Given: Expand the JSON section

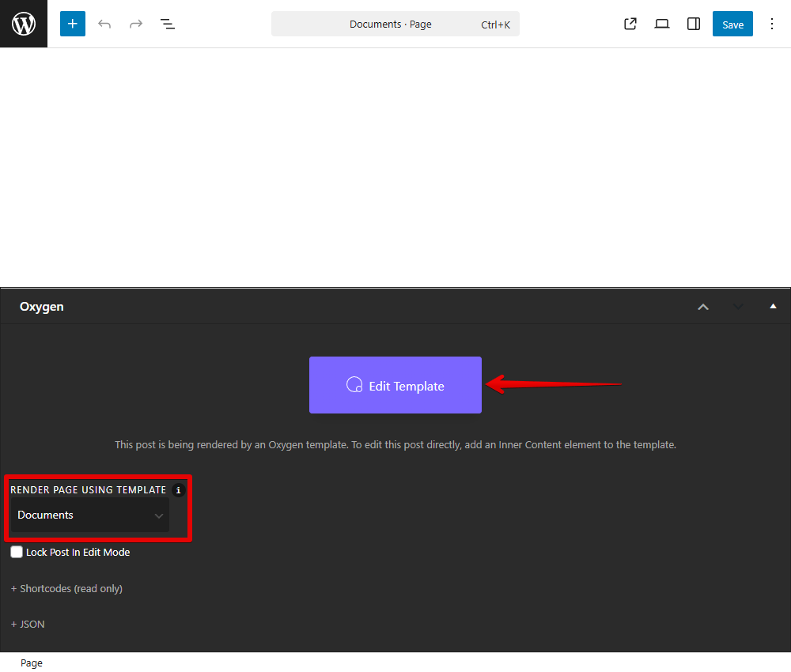Looking at the screenshot, I should [x=28, y=625].
